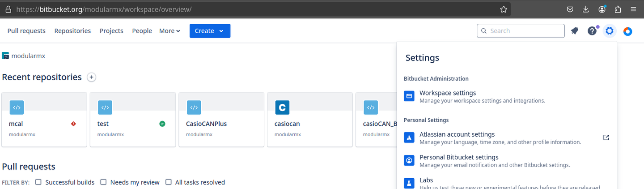Expand the More navigation dropdown

169,31
